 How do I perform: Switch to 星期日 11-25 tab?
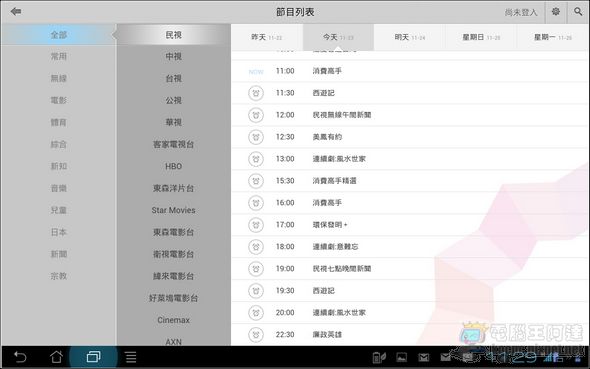(481, 37)
